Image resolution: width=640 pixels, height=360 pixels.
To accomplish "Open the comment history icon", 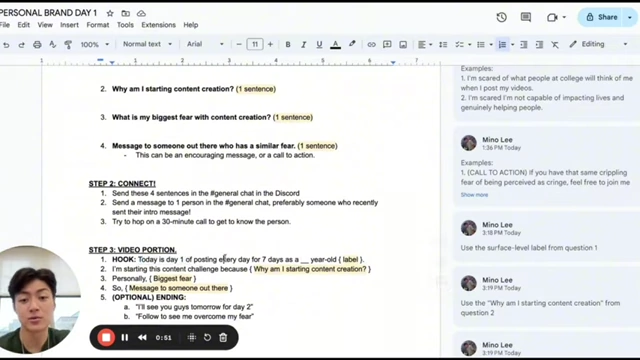I will tap(526, 17).
